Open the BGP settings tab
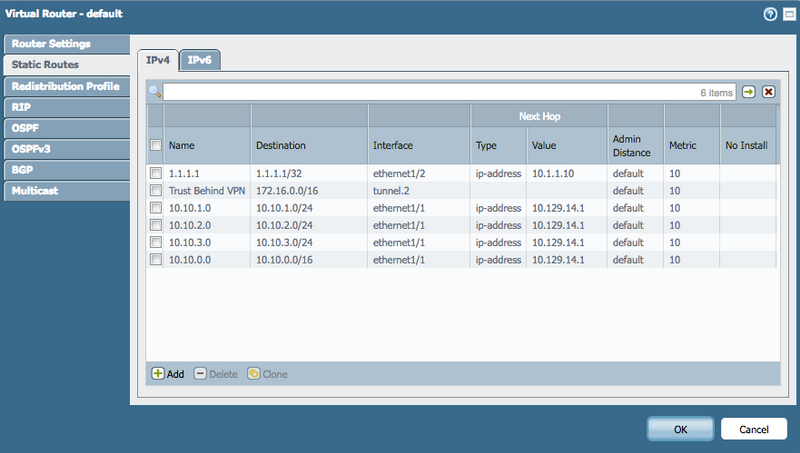800x453 pixels. 66,169
